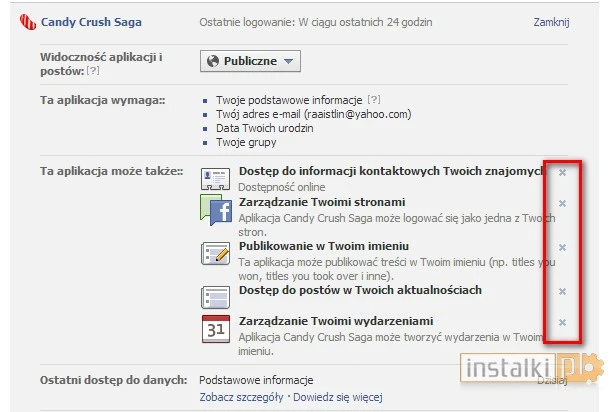Open the Dowiedz się więcej link

coord(338,397)
